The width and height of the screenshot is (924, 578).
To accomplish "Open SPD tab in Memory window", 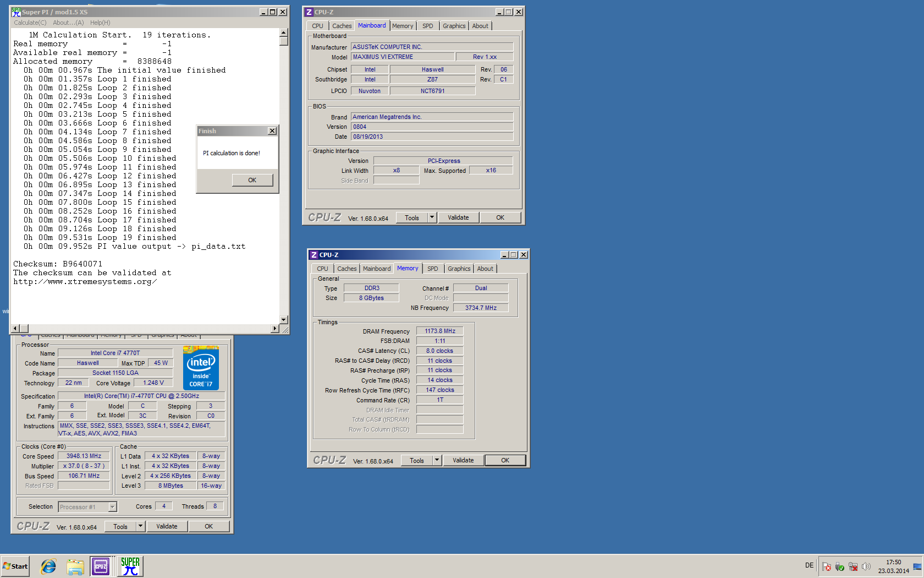I will (x=433, y=269).
